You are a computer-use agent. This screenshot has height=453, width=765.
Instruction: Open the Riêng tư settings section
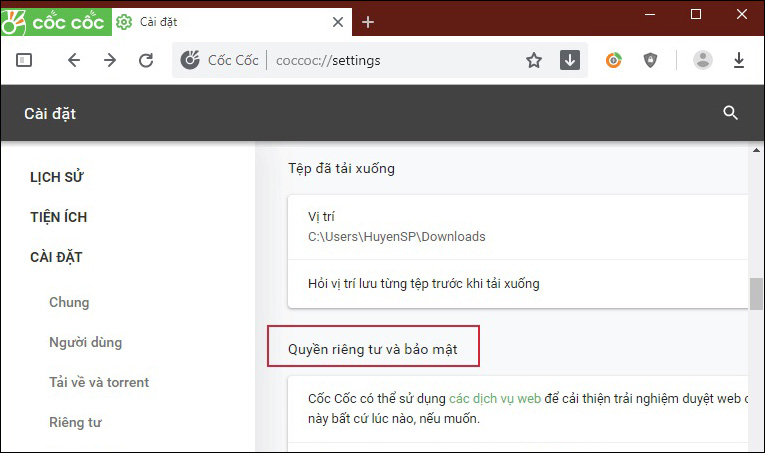pos(75,422)
